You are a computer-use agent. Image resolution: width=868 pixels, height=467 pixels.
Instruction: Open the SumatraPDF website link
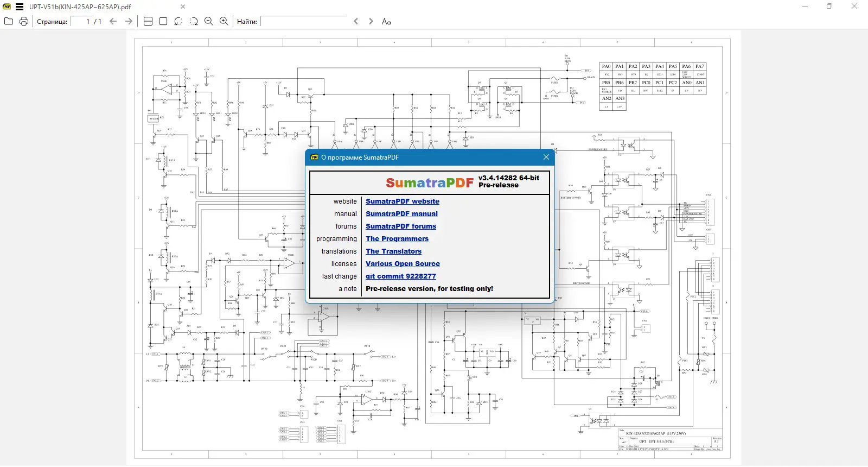tap(403, 201)
